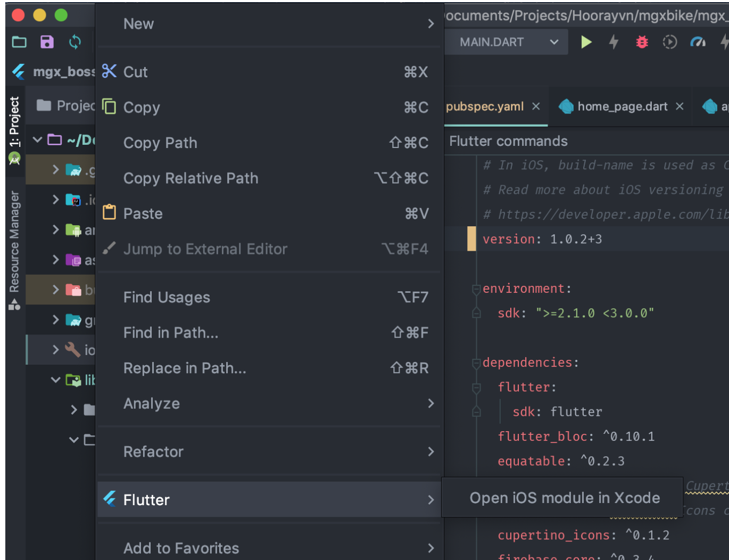Collapse the dependencies section fold marker
The width and height of the screenshot is (729, 560).
pyautogui.click(x=476, y=363)
